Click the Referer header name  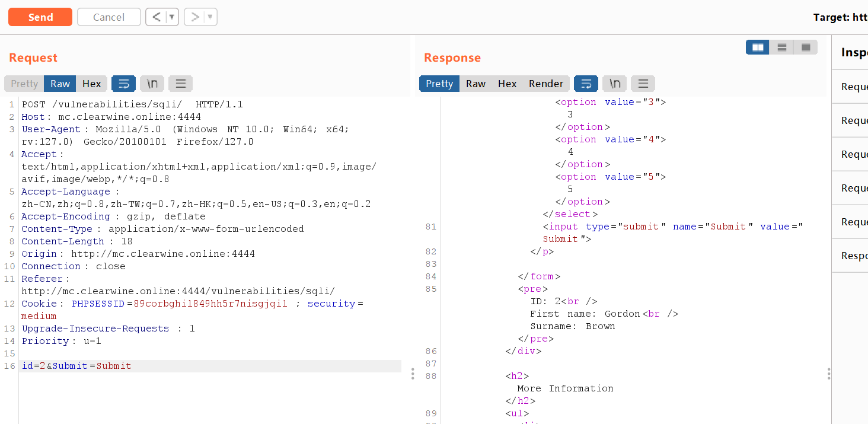click(42, 279)
